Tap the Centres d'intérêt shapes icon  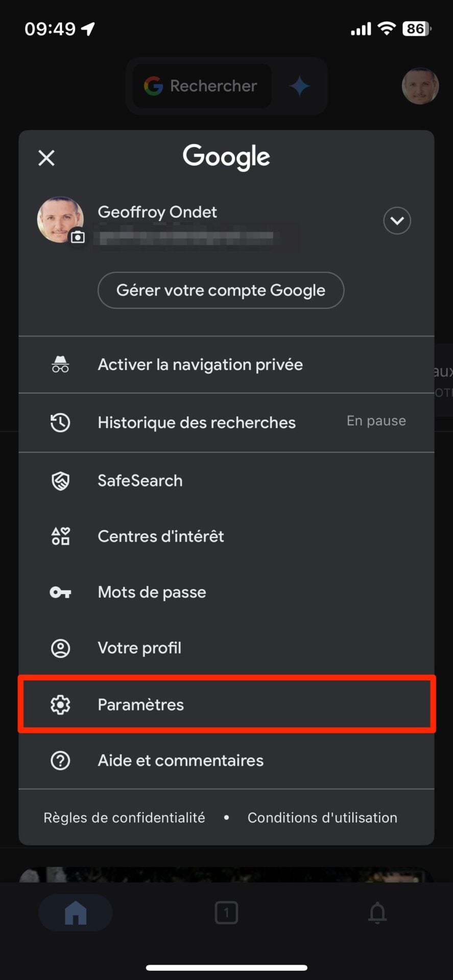(60, 536)
